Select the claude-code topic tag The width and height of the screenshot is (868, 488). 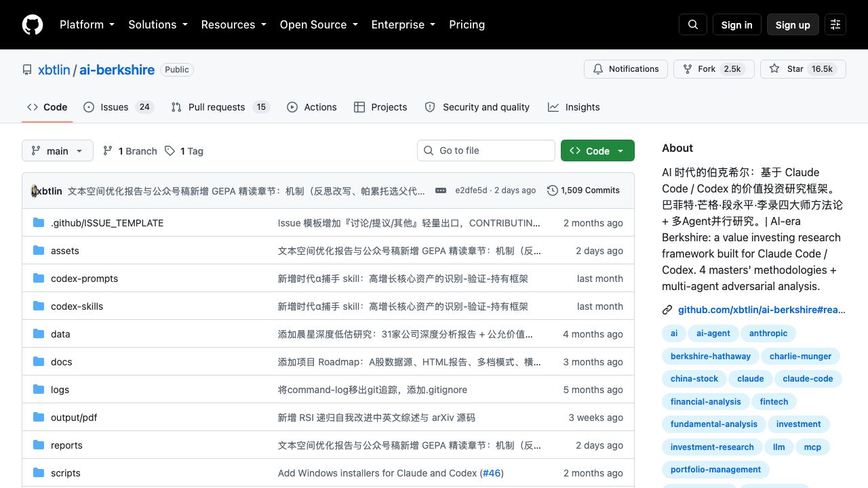click(808, 379)
